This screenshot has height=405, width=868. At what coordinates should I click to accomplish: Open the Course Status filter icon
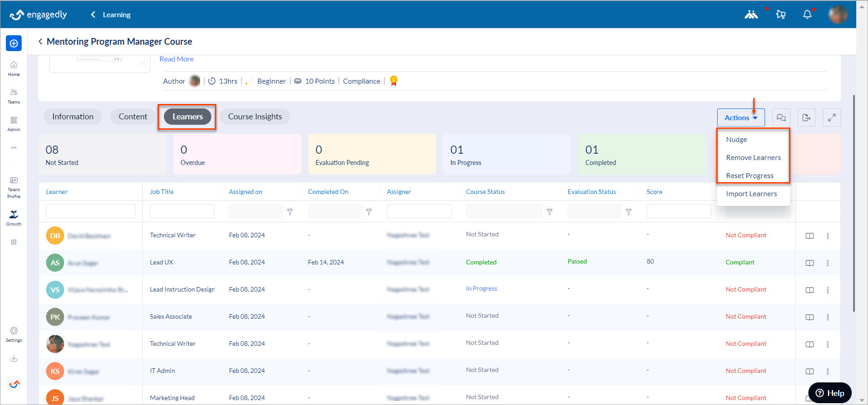pos(550,212)
